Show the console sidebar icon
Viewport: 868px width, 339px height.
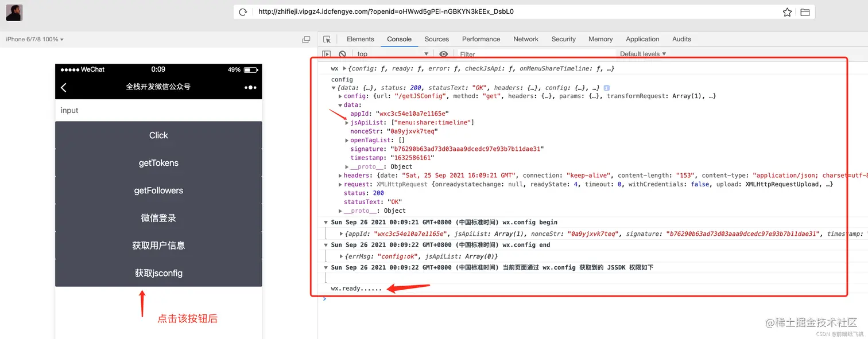click(327, 54)
